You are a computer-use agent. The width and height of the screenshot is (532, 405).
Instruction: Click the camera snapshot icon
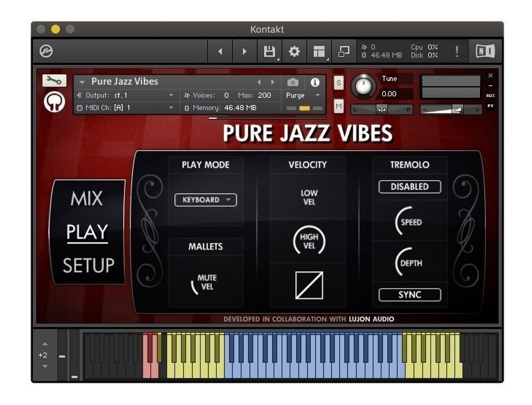pos(293,82)
